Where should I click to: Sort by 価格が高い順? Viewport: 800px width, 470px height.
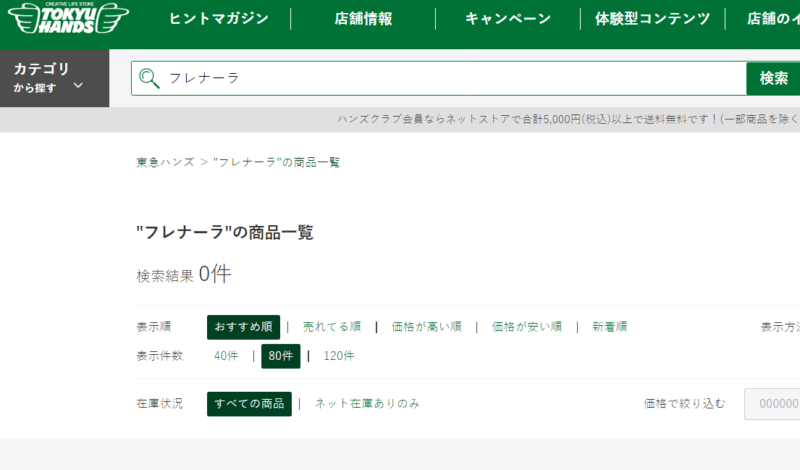[427, 327]
